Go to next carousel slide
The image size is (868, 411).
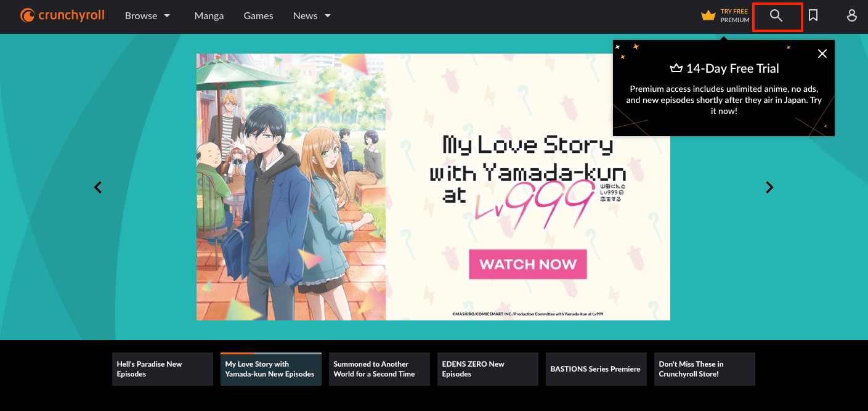pyautogui.click(x=769, y=187)
